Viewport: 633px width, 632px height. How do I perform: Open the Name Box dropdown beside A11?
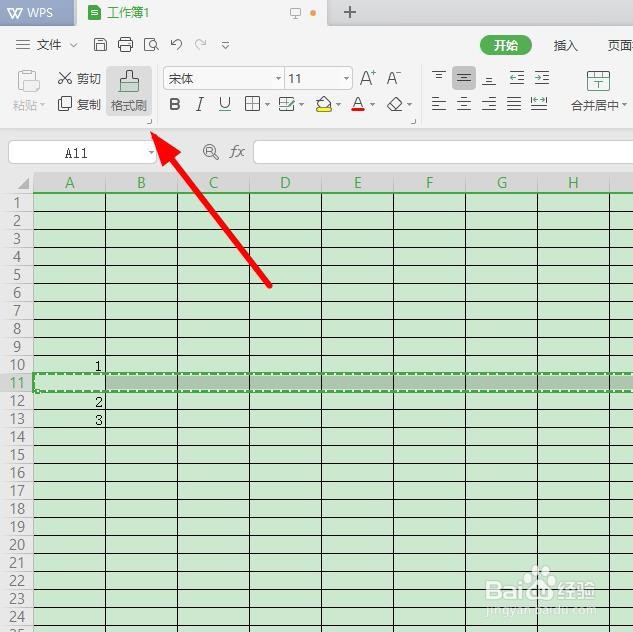(x=151, y=152)
